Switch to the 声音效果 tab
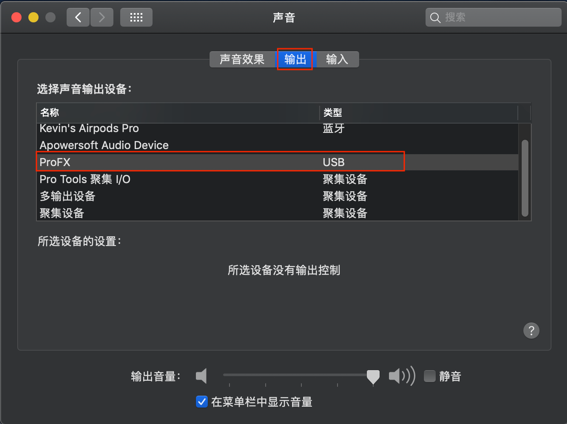 (242, 59)
